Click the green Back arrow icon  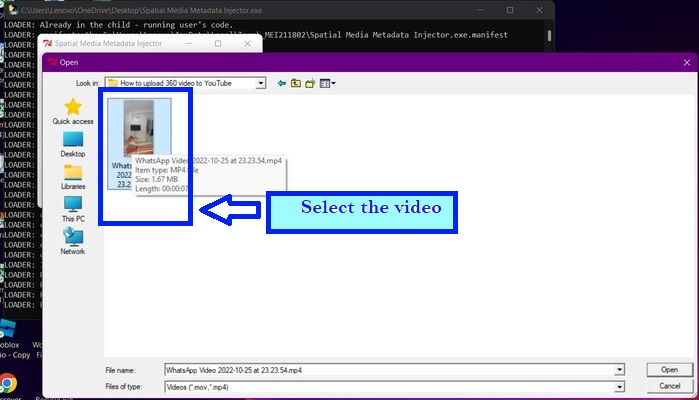click(282, 83)
